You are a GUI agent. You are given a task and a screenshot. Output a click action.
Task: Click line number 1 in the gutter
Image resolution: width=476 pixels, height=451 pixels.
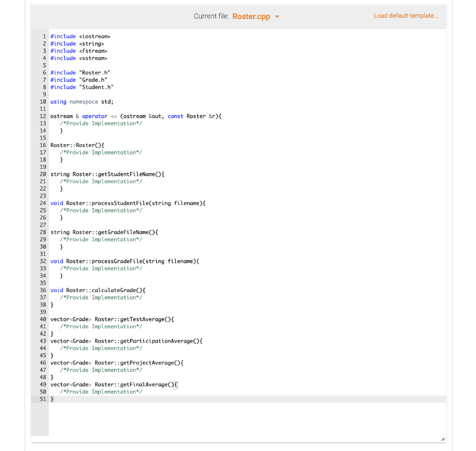pyautogui.click(x=44, y=36)
